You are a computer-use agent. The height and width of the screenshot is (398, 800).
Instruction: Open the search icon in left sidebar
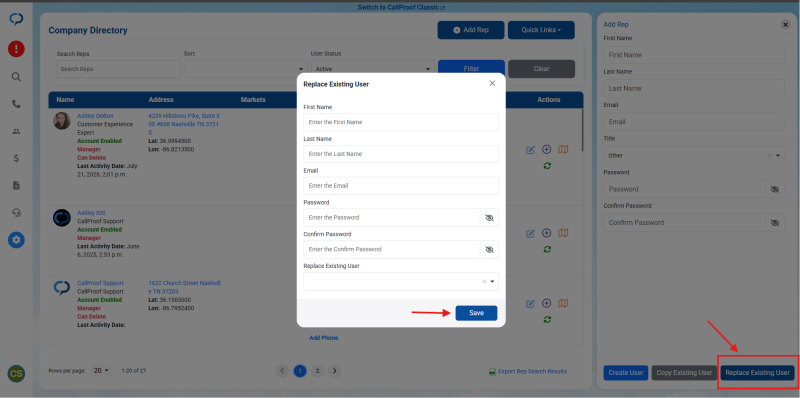(16, 77)
